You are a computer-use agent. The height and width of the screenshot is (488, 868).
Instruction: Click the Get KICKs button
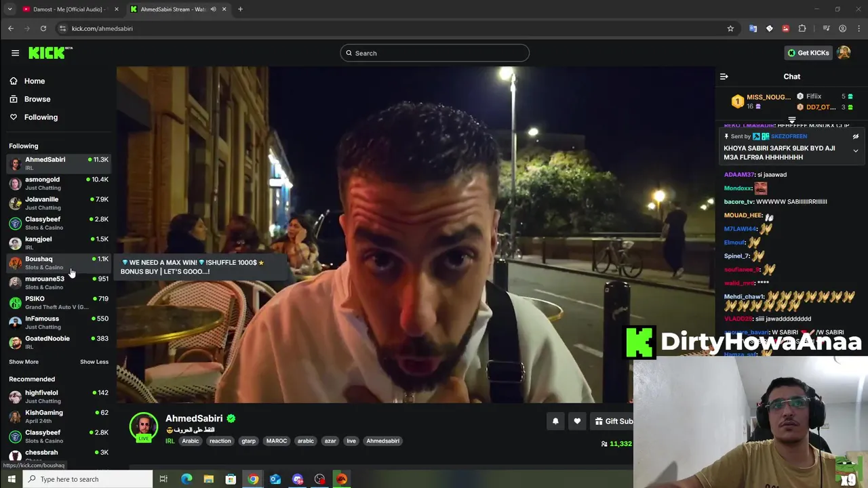(808, 53)
